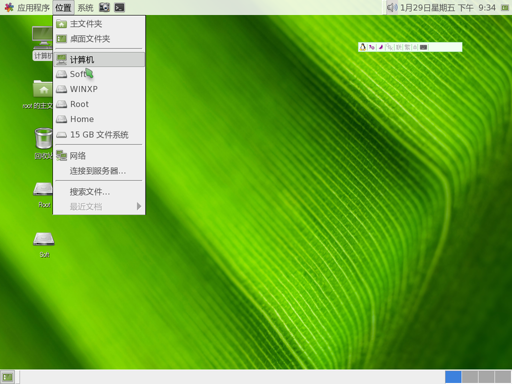Image resolution: width=512 pixels, height=384 pixels.
Task: Select the Root drive desktop icon
Action: tap(43, 195)
